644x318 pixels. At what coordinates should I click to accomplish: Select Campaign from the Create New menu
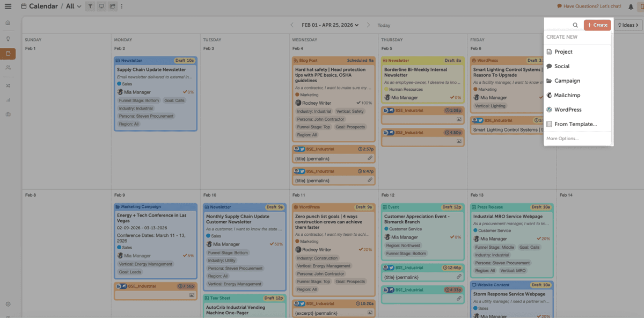click(567, 81)
